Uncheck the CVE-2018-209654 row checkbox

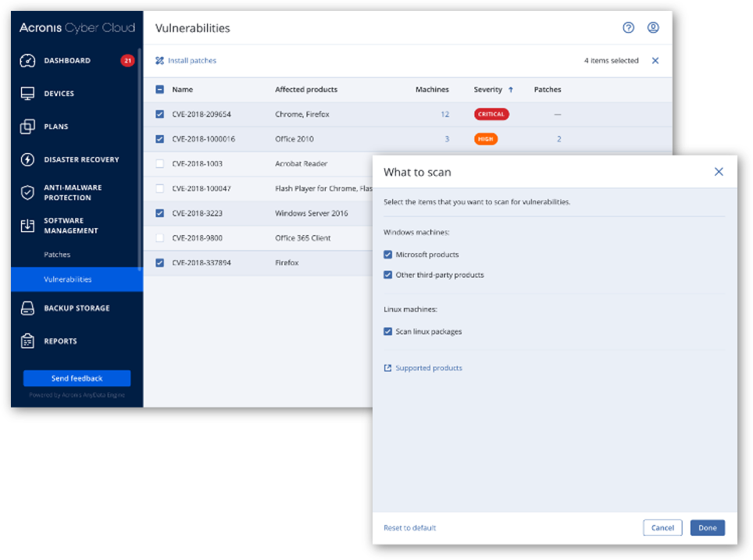tap(159, 114)
